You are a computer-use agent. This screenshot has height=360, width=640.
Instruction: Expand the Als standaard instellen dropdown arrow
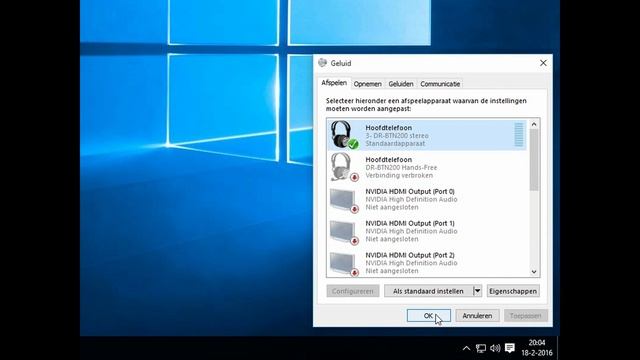pyautogui.click(x=477, y=291)
